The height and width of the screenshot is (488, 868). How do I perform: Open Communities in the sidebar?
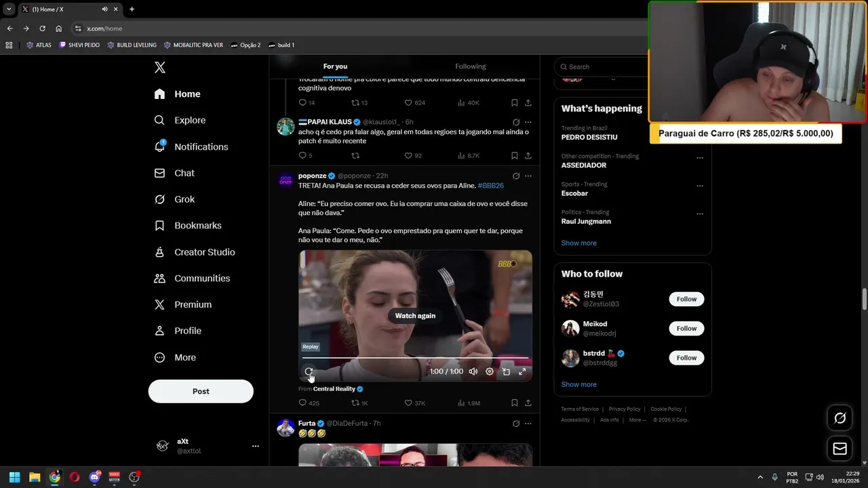click(192, 278)
